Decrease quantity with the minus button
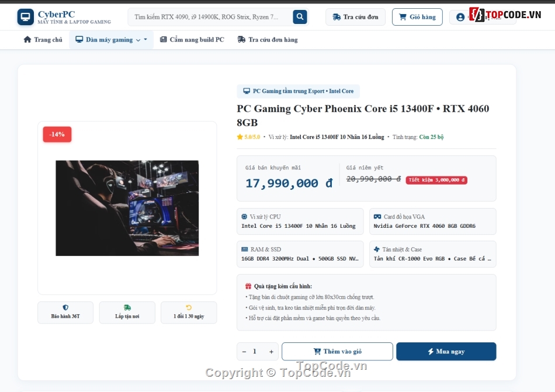 [x=244, y=352]
